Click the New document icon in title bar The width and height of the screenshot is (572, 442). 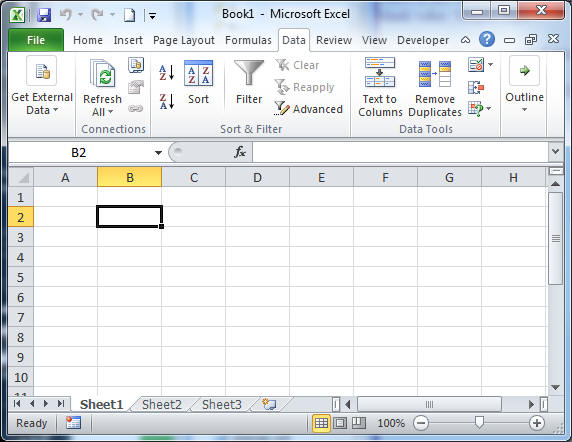tap(130, 15)
